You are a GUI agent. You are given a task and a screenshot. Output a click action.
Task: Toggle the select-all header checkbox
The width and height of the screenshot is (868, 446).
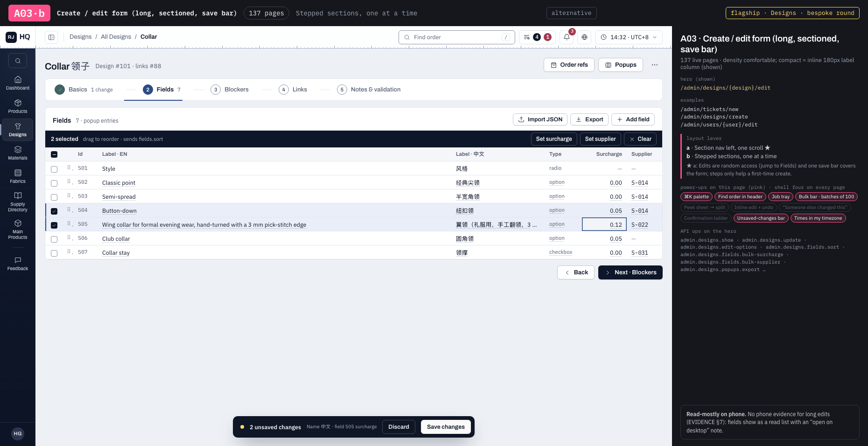tap(54, 154)
